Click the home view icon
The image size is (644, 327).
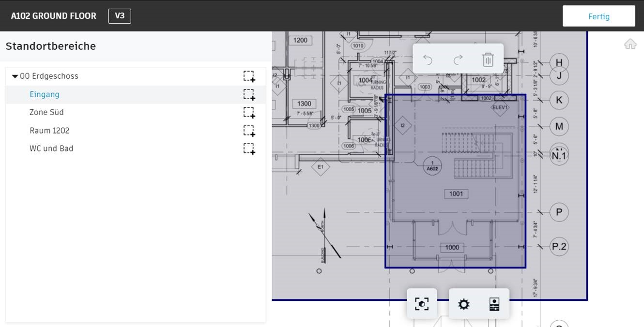[x=630, y=44]
